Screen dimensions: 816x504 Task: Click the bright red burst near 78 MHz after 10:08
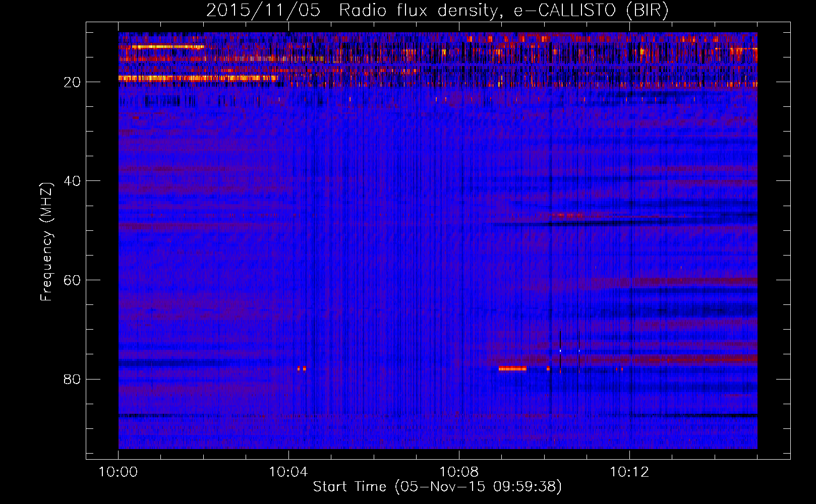tap(512, 369)
